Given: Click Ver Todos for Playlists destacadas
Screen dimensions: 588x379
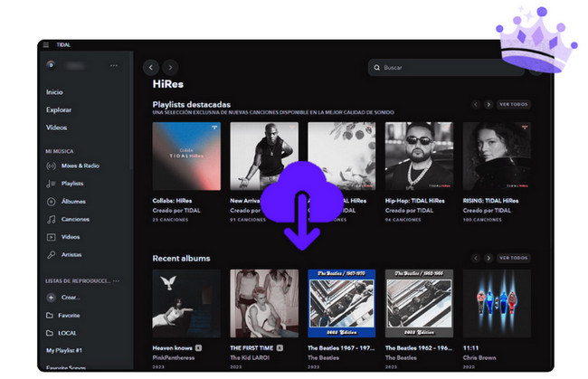Looking at the screenshot, I should click(514, 104).
